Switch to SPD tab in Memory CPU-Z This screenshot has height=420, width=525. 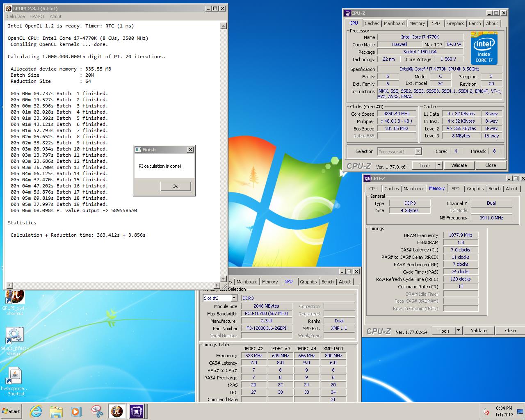point(456,189)
